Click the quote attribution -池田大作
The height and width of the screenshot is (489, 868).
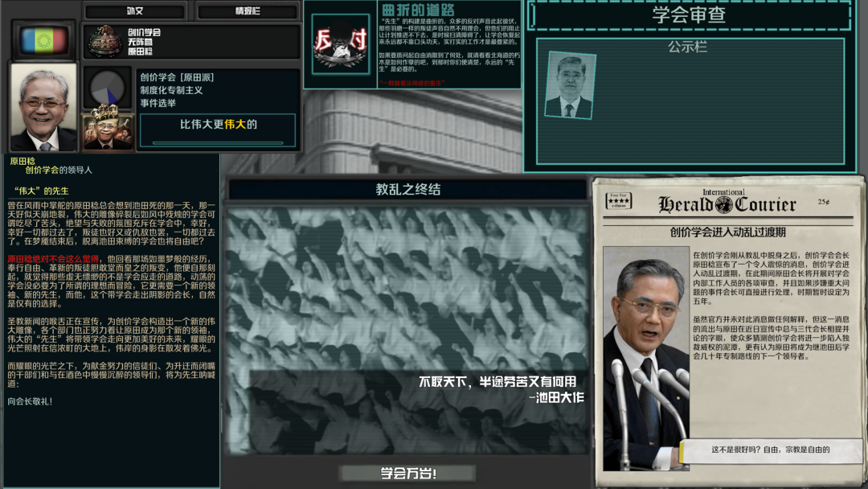coord(556,397)
